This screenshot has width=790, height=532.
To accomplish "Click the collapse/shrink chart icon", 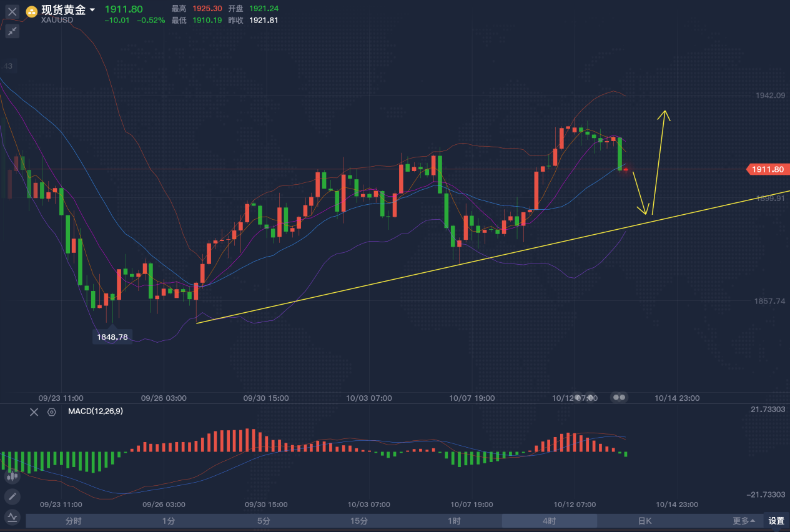I will coord(12,31).
